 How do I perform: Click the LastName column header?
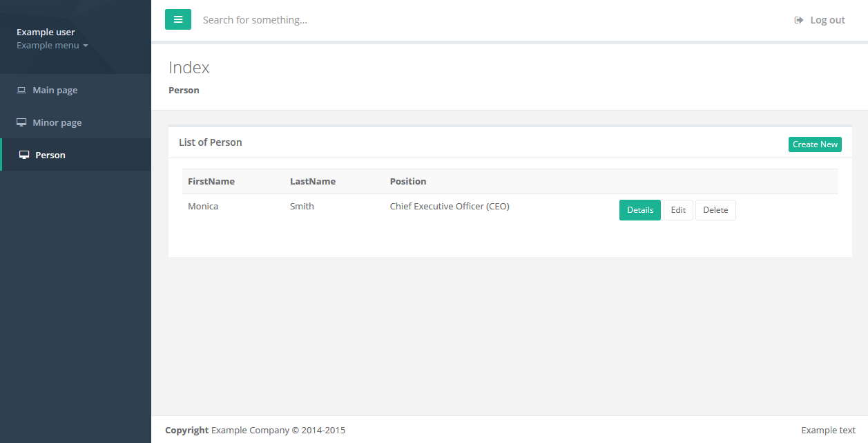point(313,182)
